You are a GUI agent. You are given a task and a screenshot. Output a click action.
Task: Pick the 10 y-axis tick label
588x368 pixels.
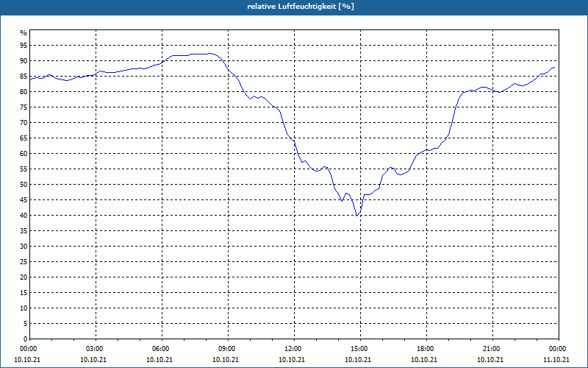click(24, 308)
